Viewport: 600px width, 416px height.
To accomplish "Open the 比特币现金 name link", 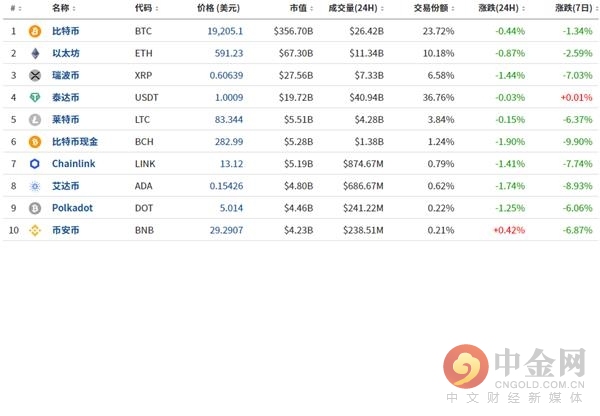I will 75,142.
